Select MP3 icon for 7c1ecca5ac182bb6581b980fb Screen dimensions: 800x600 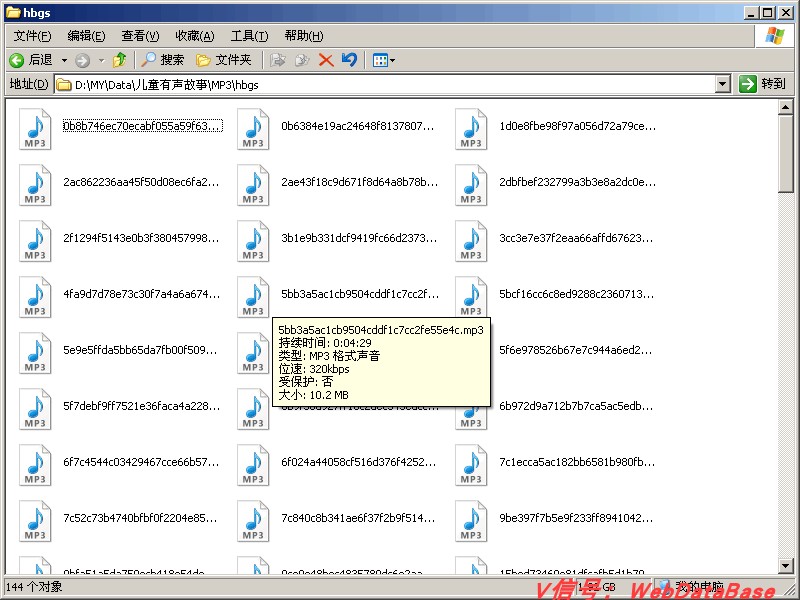click(471, 466)
